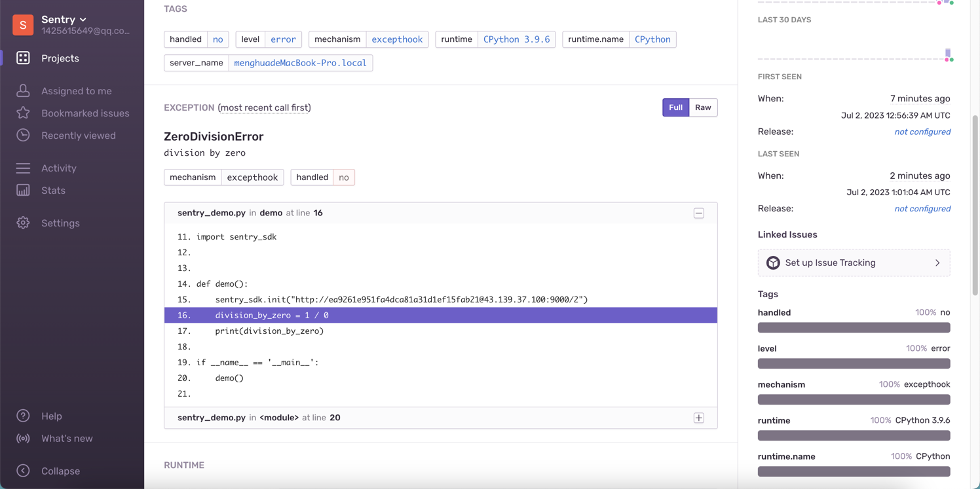Viewport: 980px width, 489px height.
Task: Click the highlighted code line 16
Action: (x=441, y=316)
